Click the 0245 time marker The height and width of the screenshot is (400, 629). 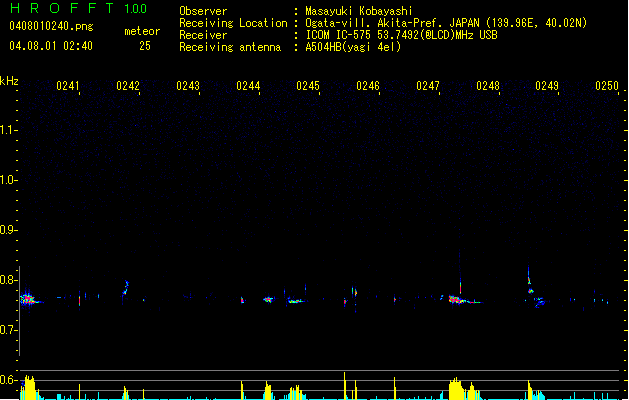point(308,86)
